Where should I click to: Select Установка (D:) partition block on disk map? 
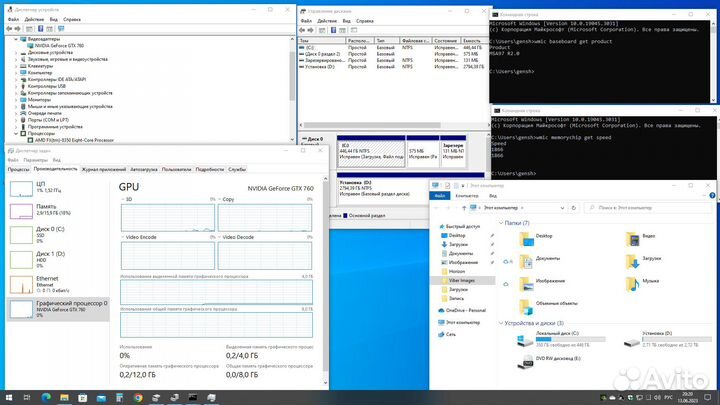pyautogui.click(x=410, y=188)
